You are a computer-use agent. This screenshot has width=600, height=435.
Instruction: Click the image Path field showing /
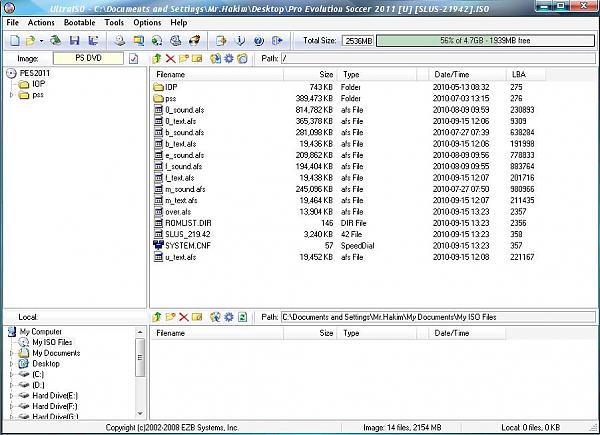point(438,59)
